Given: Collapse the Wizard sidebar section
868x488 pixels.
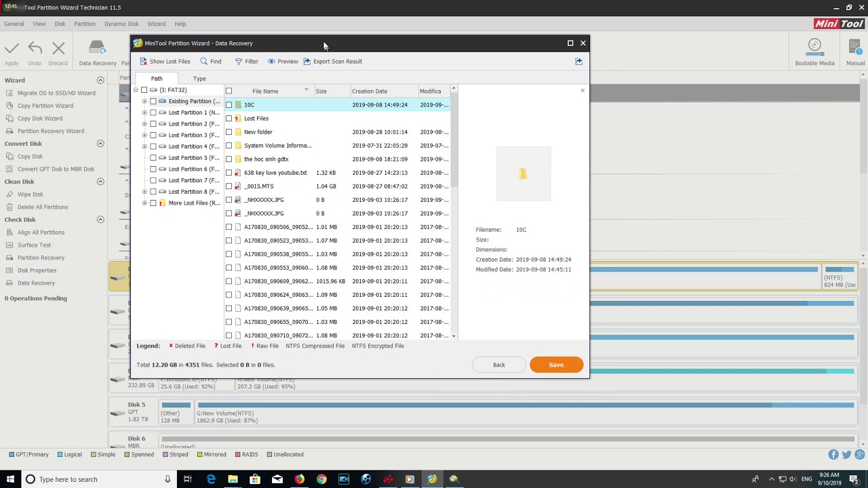Looking at the screenshot, I should [100, 80].
